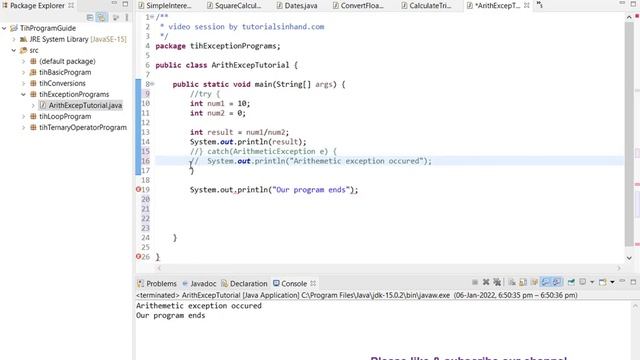Viewport: 640px width, 360px height.
Task: Switch to the SquareCalcul... editor tab
Action: click(234, 6)
